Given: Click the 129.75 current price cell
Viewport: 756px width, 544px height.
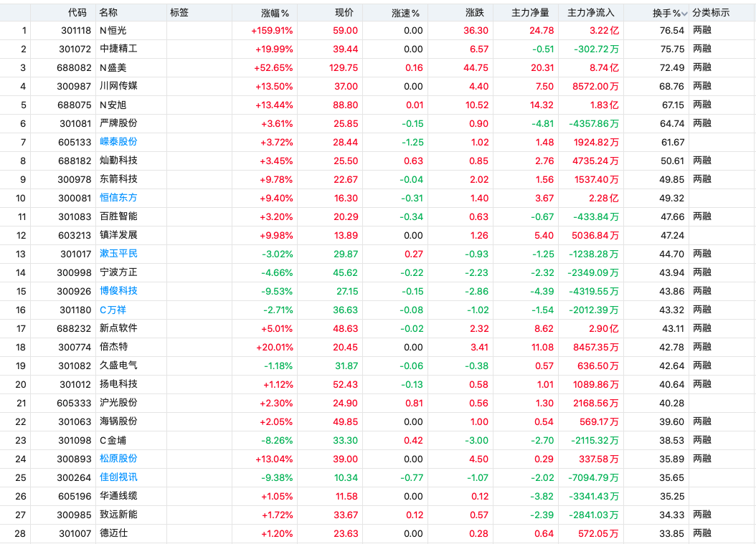Looking at the screenshot, I should point(344,67).
